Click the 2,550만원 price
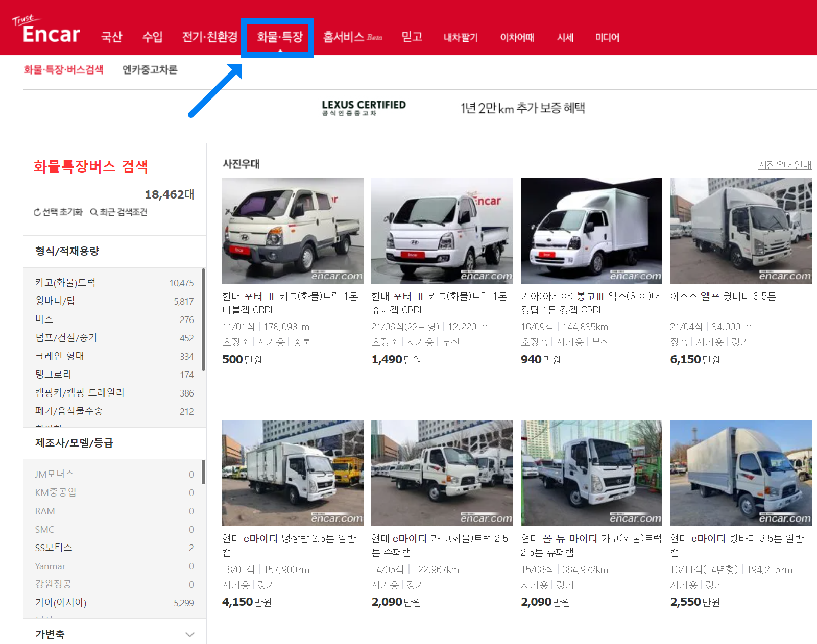The image size is (817, 644). click(695, 602)
